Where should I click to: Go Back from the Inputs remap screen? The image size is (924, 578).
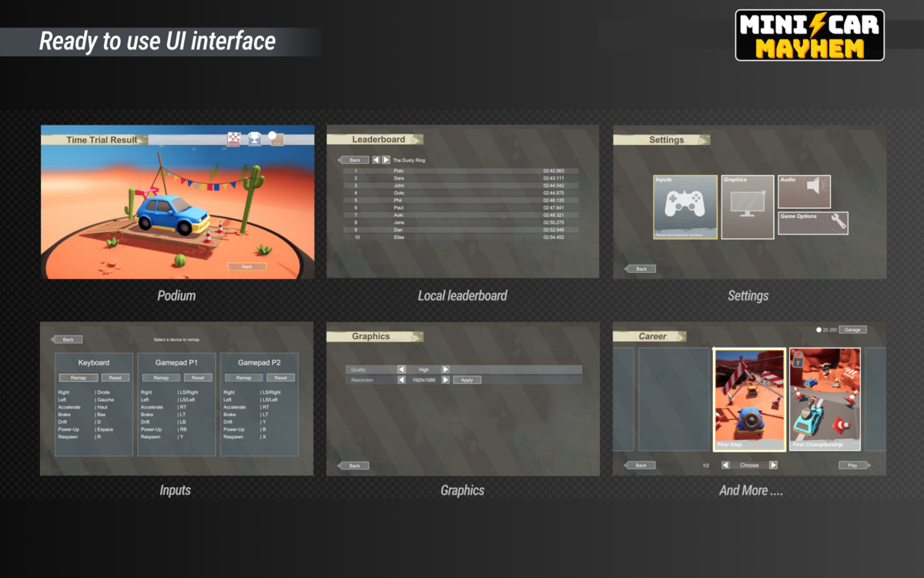(x=67, y=340)
